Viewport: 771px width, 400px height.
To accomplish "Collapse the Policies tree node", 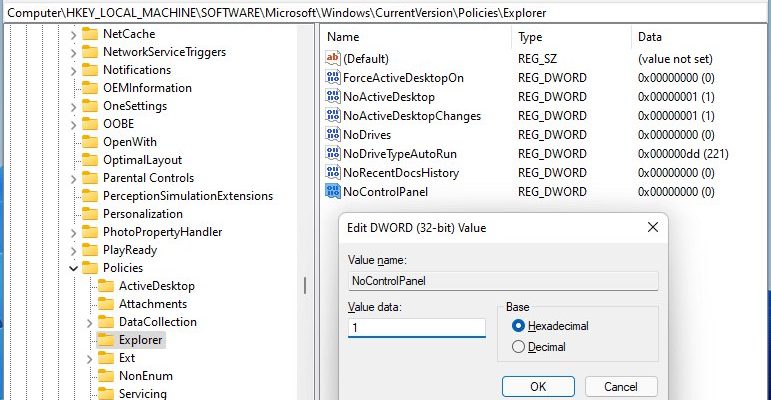I will [x=73, y=268].
